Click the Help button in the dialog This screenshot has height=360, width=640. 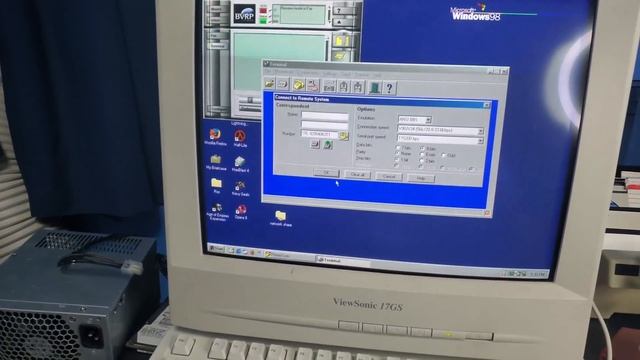(x=421, y=178)
